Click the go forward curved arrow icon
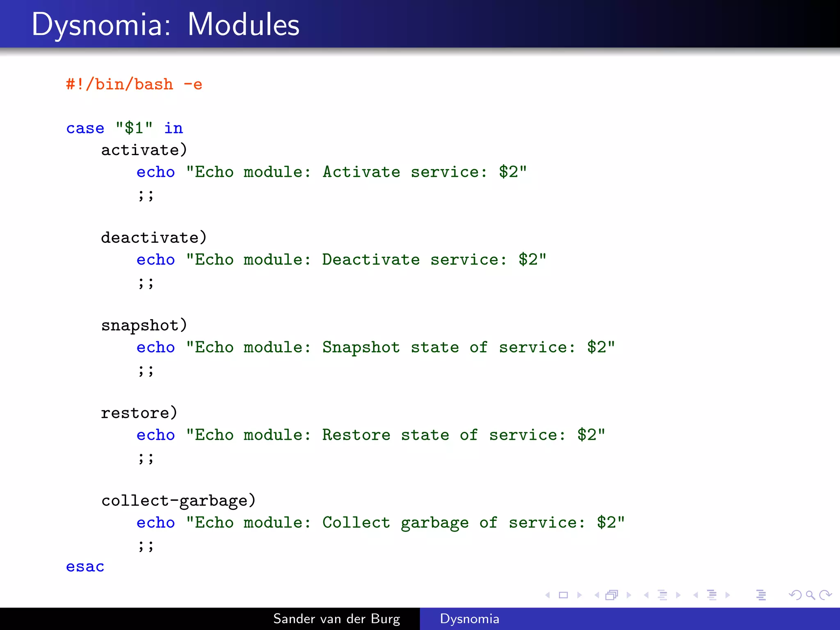840x630 pixels. [825, 595]
